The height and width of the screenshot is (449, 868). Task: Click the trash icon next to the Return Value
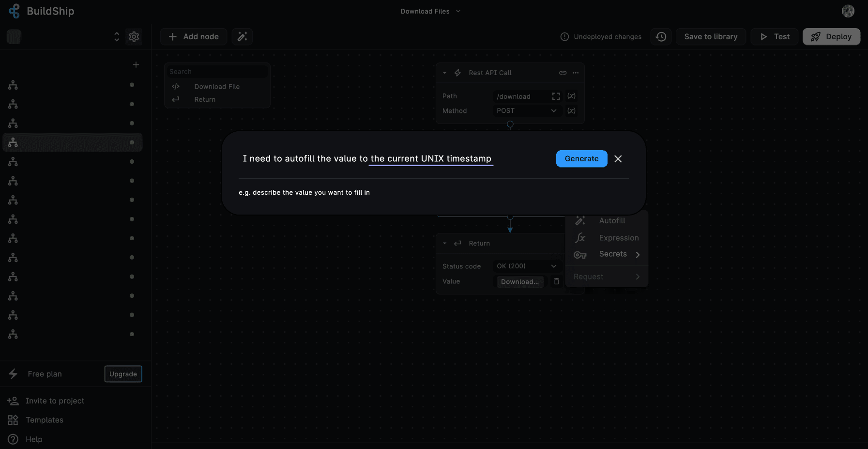(556, 281)
